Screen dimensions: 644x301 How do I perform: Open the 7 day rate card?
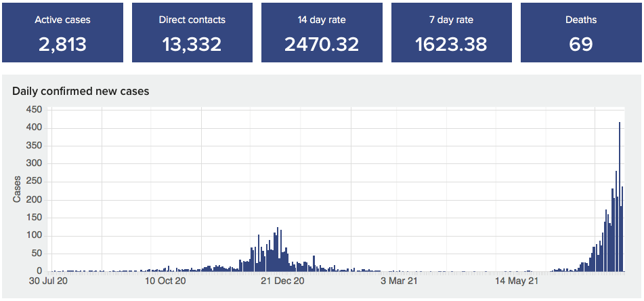(452, 33)
